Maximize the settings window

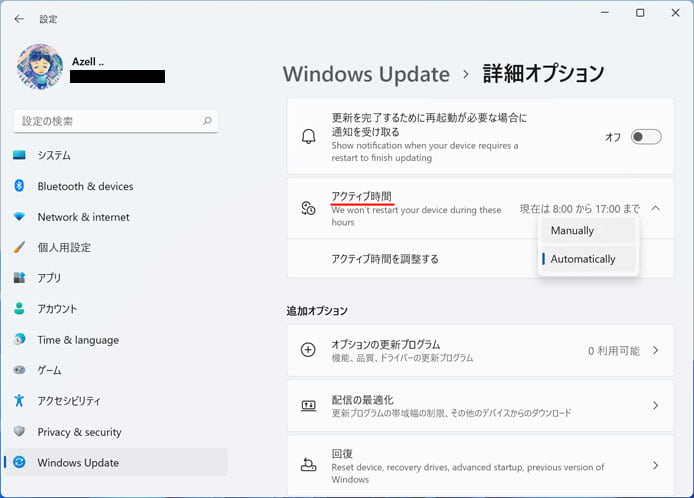[640, 13]
